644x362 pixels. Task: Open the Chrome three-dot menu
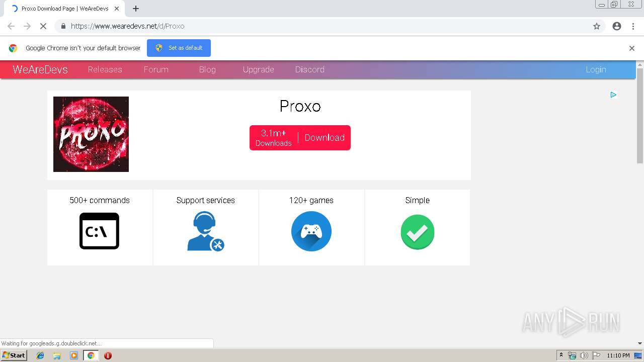(633, 26)
